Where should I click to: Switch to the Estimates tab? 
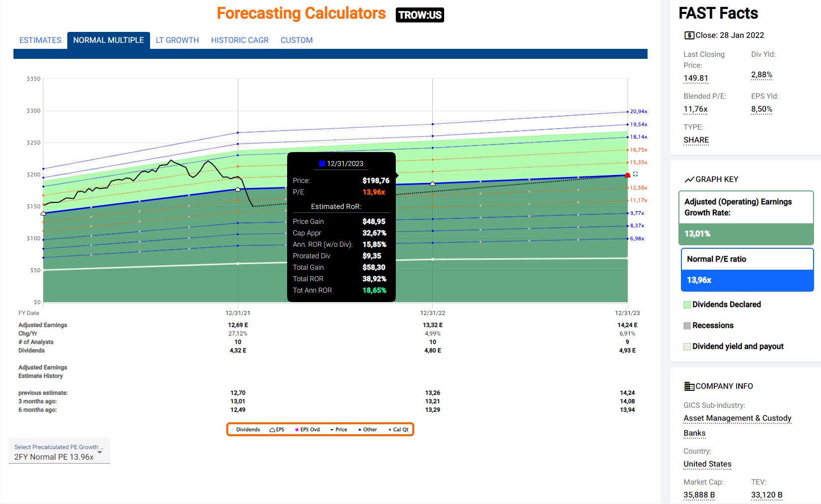coord(40,40)
